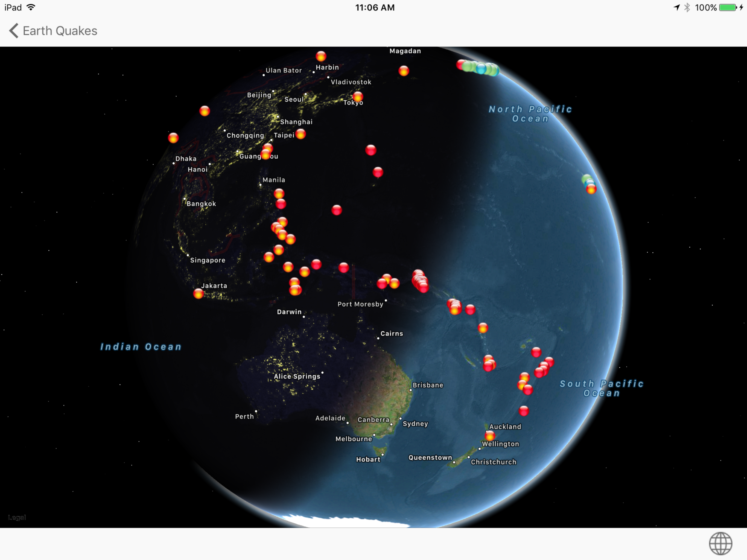
Task: Go back via Earth Quakes label
Action: click(x=60, y=31)
